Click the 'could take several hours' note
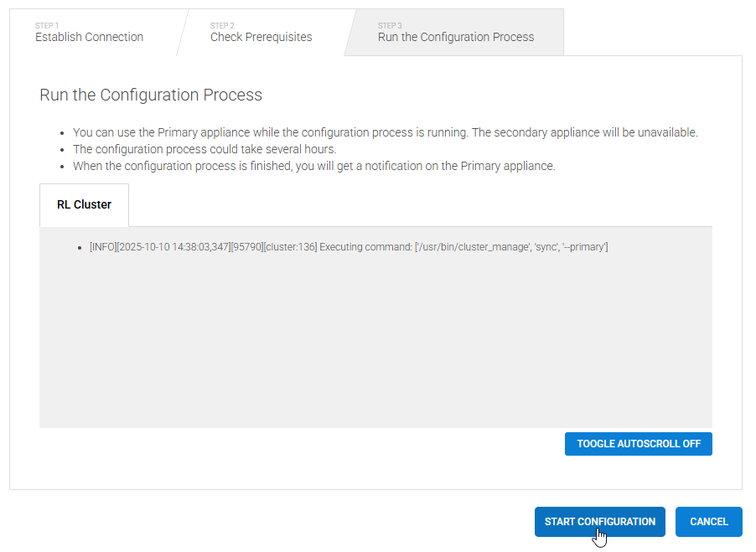756x552 pixels. pyautogui.click(x=205, y=149)
